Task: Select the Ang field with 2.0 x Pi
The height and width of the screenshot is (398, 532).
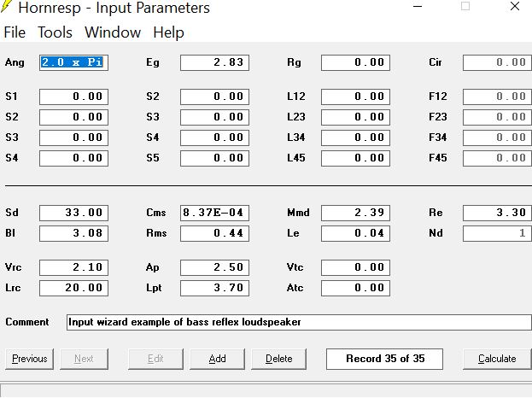Action: [x=73, y=62]
